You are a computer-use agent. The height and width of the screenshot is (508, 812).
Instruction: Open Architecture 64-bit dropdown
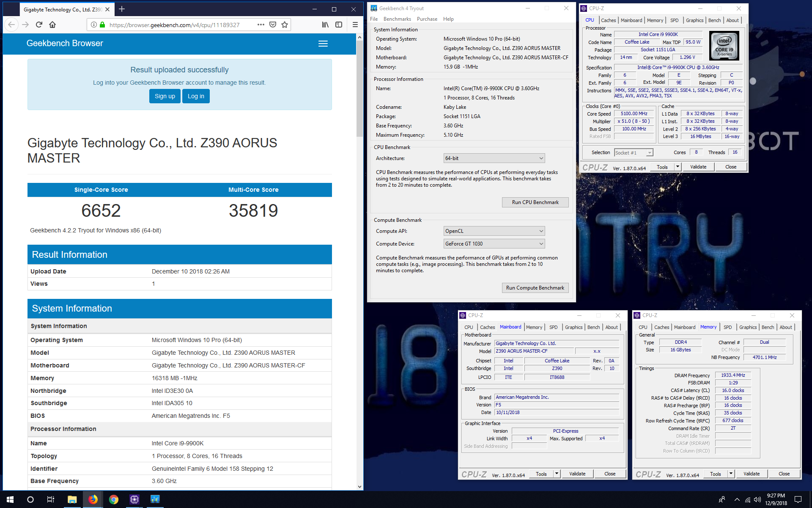click(494, 158)
